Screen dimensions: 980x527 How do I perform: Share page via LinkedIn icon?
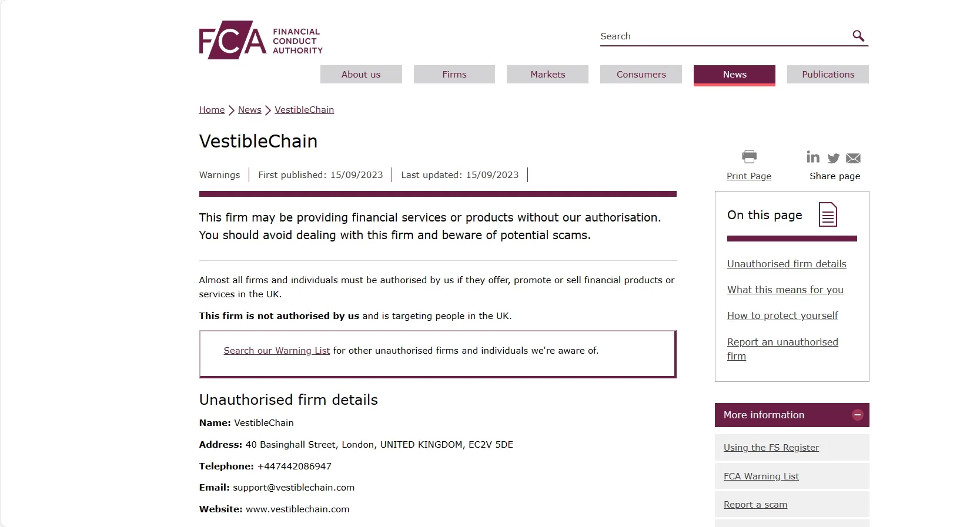[813, 157]
